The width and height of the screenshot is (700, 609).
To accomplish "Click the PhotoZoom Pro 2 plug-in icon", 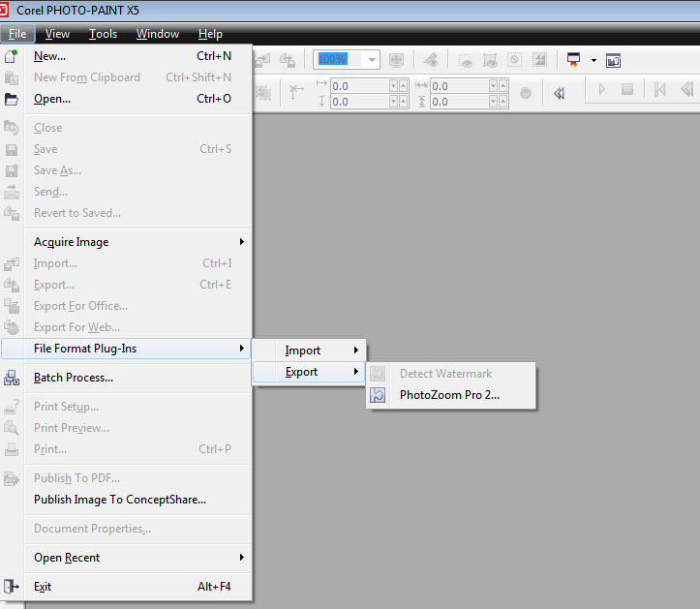I will pos(378,395).
